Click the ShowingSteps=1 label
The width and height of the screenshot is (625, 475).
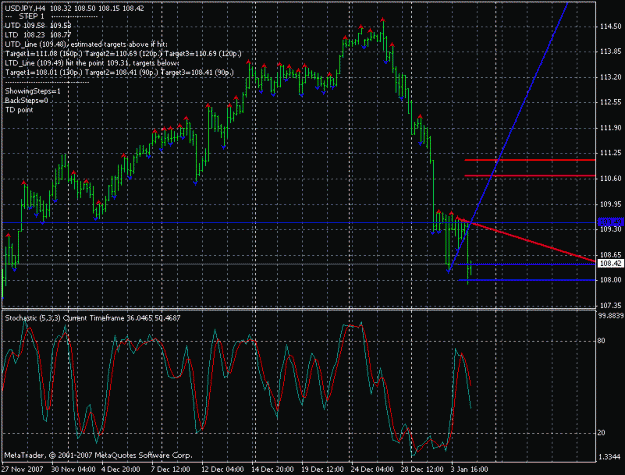pos(33,91)
